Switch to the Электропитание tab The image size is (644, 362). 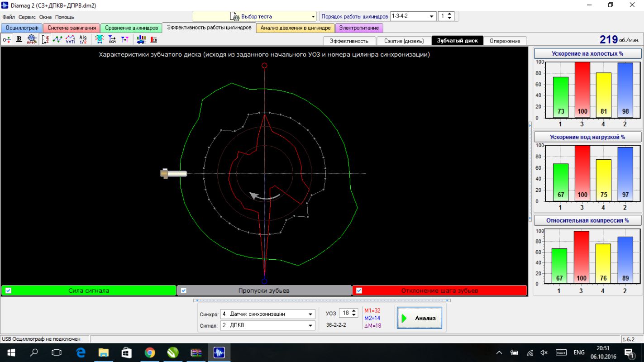coord(359,28)
